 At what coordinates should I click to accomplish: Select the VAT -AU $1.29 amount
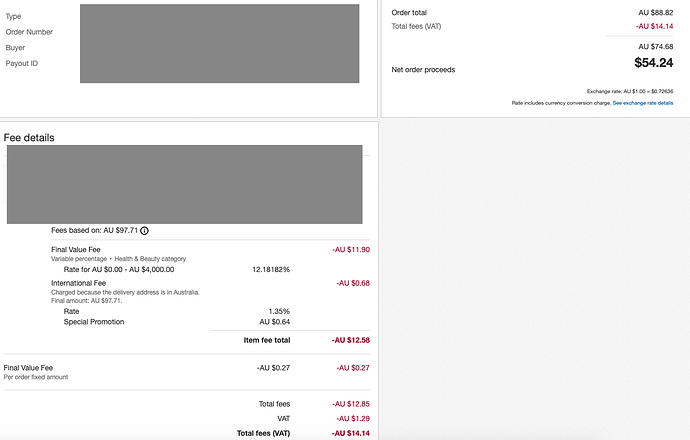pos(353,418)
